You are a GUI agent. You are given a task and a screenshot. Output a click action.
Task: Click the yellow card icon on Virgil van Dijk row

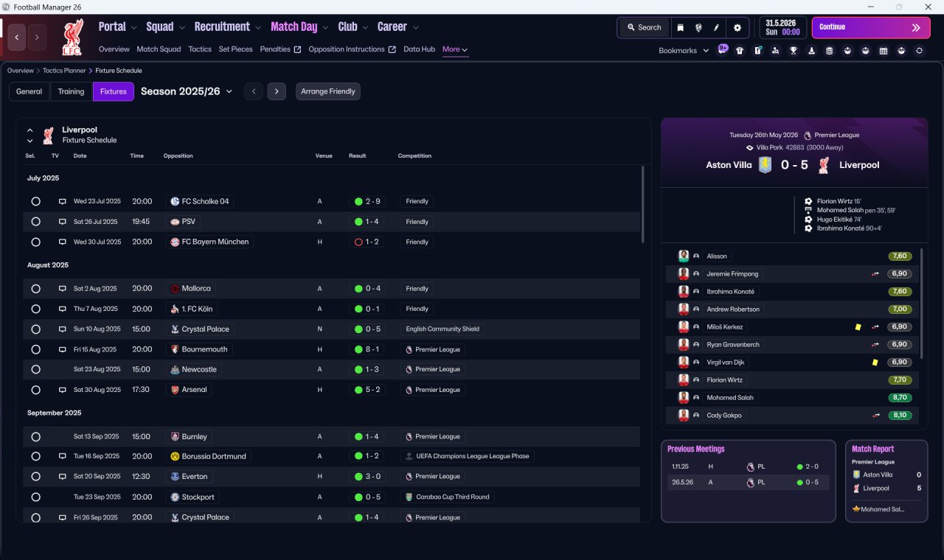pyautogui.click(x=875, y=363)
